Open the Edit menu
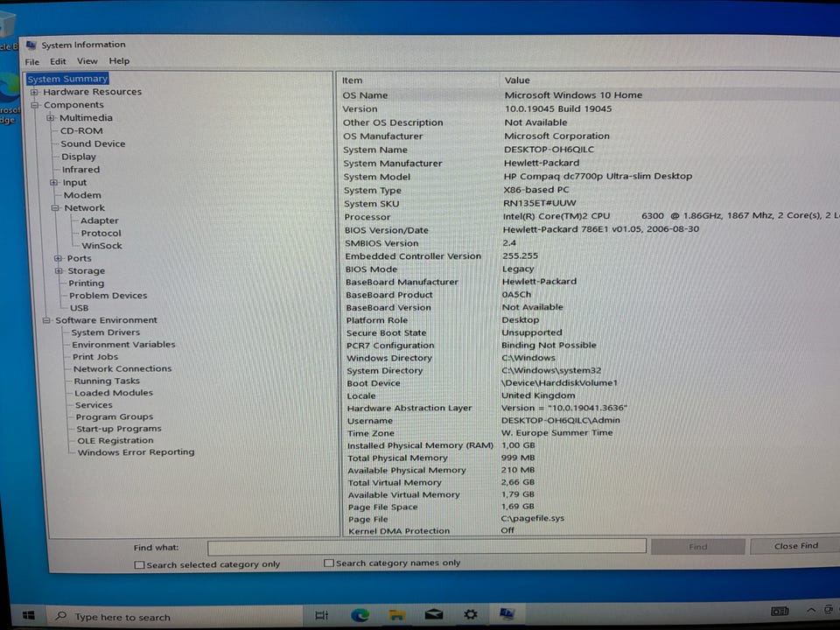 (58, 61)
